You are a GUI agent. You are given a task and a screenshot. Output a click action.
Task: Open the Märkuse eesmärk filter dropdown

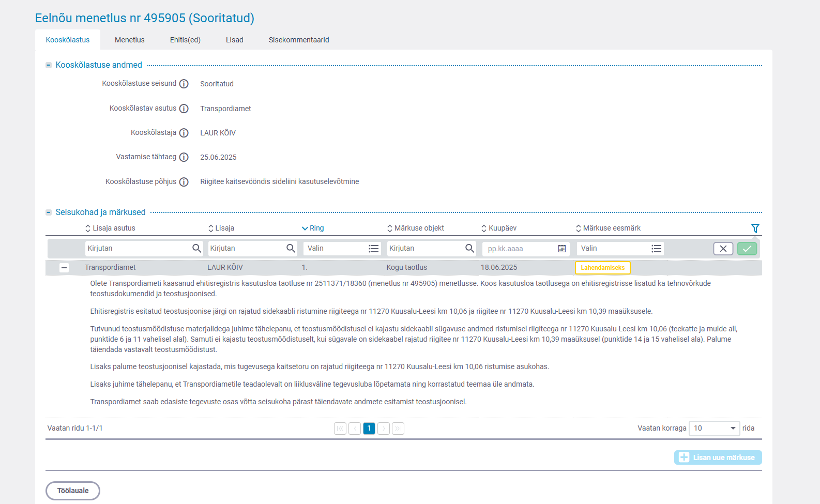point(620,249)
